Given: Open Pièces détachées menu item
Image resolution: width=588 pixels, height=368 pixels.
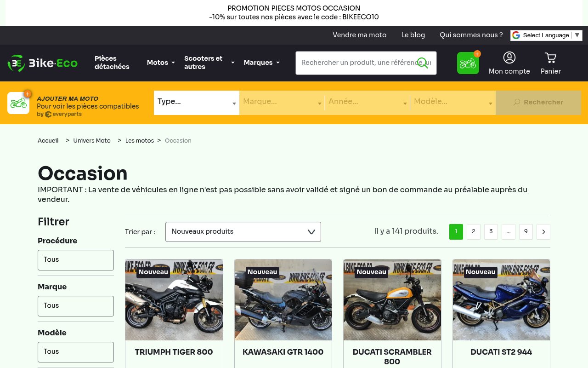Looking at the screenshot, I should (x=112, y=63).
